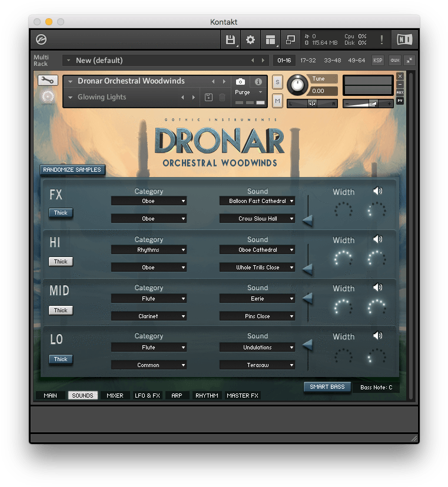The image size is (448, 487).
Task: Open MID Sound dropdown showing Eerie
Action: click(x=257, y=298)
